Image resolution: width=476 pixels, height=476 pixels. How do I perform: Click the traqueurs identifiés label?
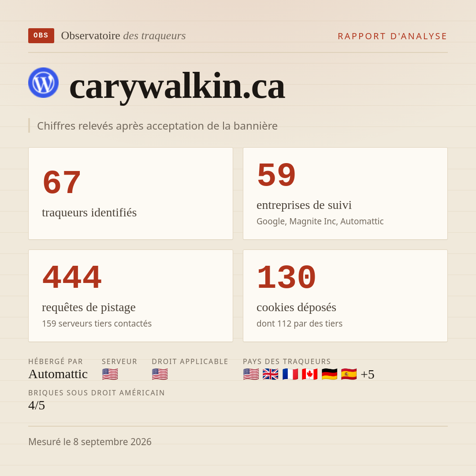tap(89, 212)
